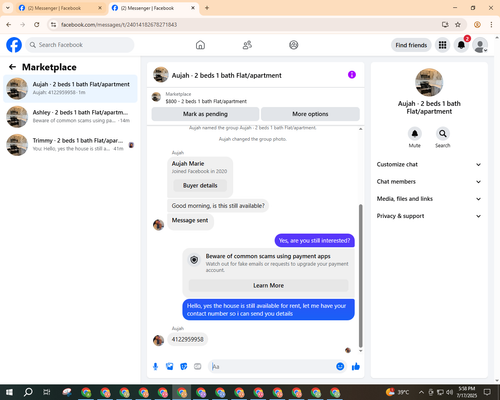500x400 pixels.
Task: Open Task View on taskbar
Action: point(47,392)
